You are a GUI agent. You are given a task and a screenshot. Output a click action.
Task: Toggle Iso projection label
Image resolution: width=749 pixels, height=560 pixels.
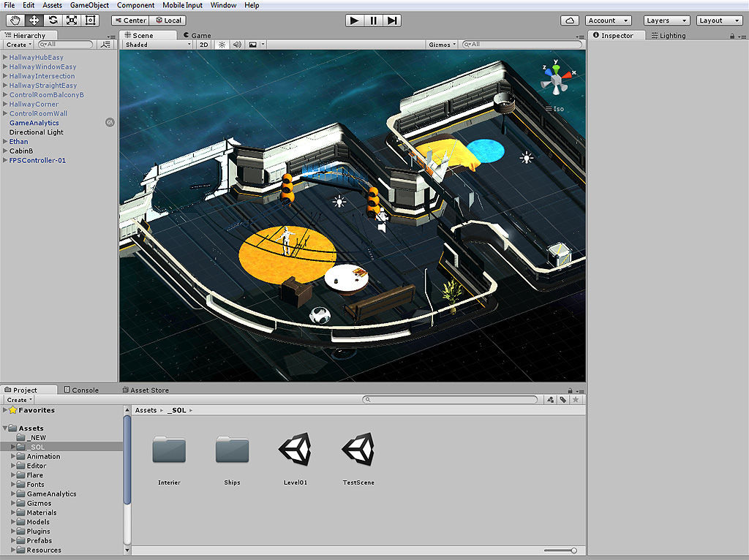click(x=554, y=109)
